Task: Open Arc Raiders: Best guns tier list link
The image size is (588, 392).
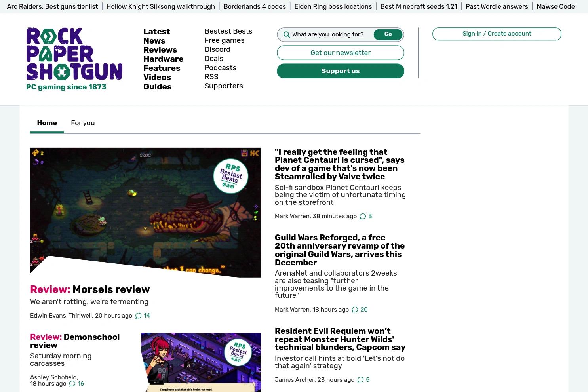Action: coord(53,7)
